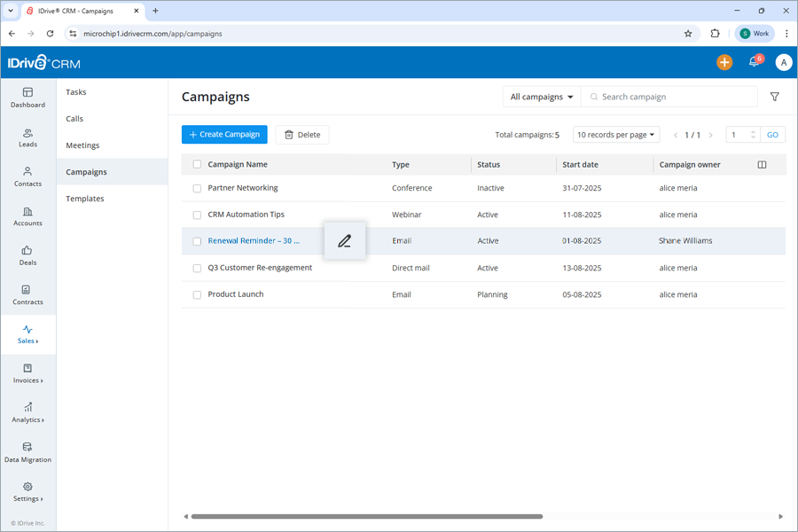Open the Contacts section
The height and width of the screenshot is (532, 798).
tap(27, 177)
